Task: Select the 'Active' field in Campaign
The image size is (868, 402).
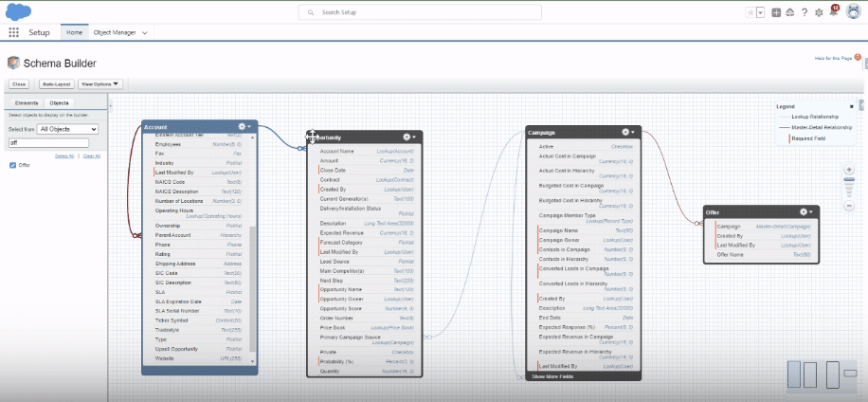Action: 587,147
